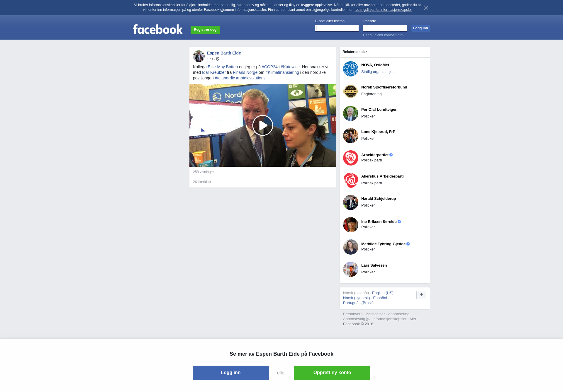Click the green Registrer deg button
563x392 pixels.
[205, 30]
